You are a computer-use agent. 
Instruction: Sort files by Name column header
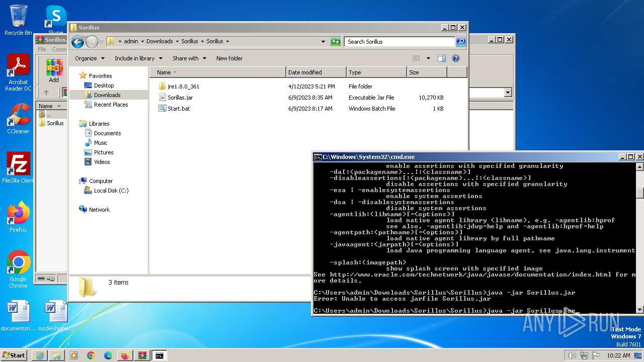pos(217,72)
